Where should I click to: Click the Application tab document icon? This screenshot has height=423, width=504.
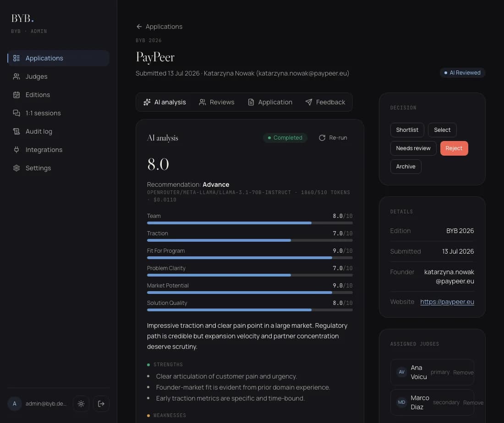click(x=251, y=102)
